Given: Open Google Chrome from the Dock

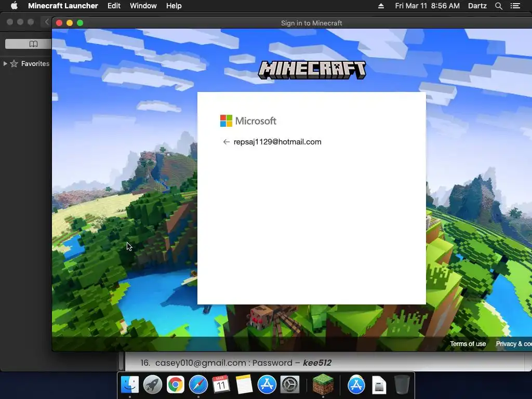Looking at the screenshot, I should click(x=176, y=385).
